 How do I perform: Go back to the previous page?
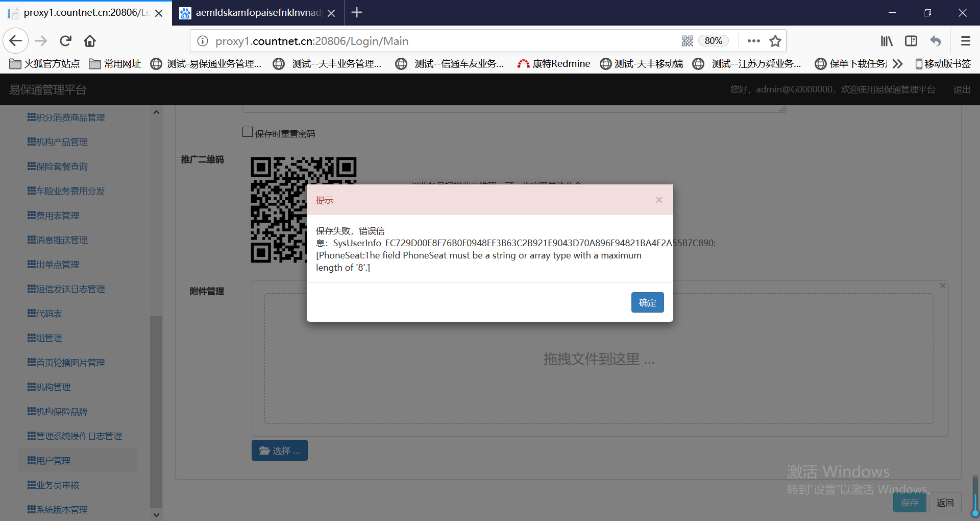click(x=15, y=41)
